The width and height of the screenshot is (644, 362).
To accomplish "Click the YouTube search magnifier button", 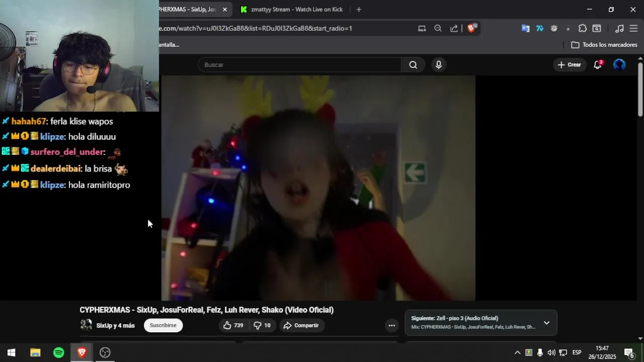I will (x=413, y=65).
